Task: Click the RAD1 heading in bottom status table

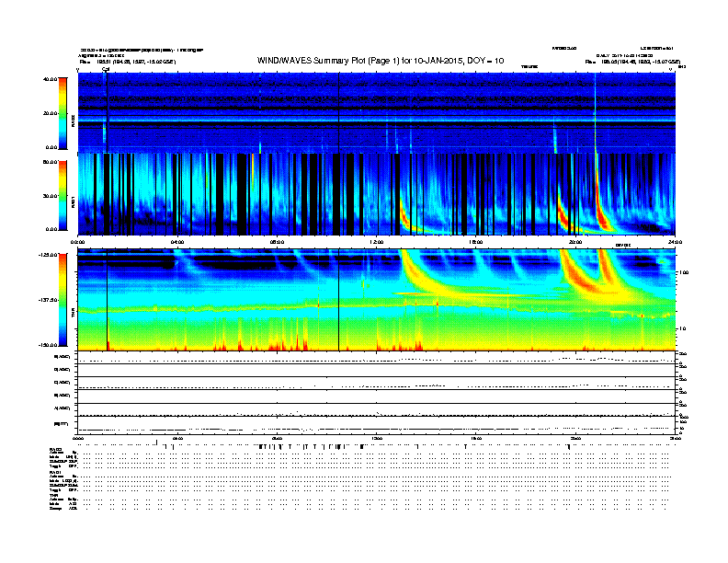Action: point(55,472)
